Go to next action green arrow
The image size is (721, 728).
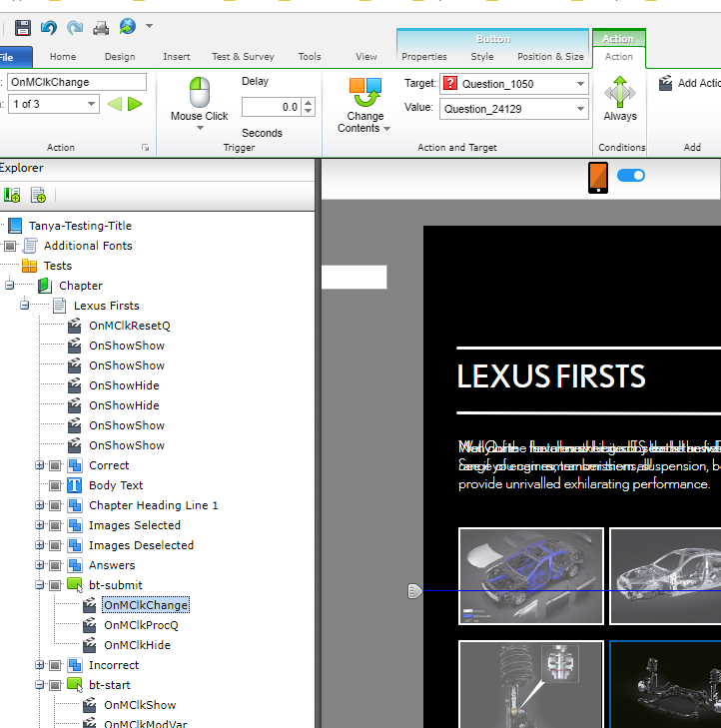tap(135, 104)
